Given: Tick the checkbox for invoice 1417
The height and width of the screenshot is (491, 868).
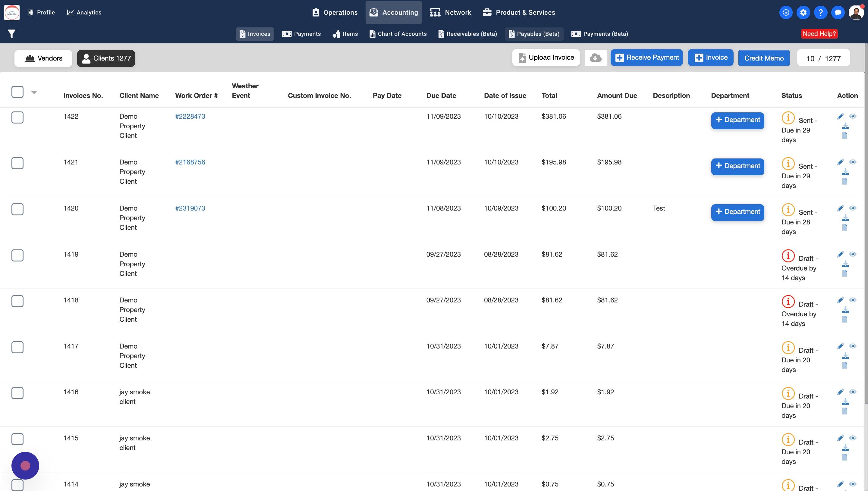Looking at the screenshot, I should pyautogui.click(x=17, y=347).
